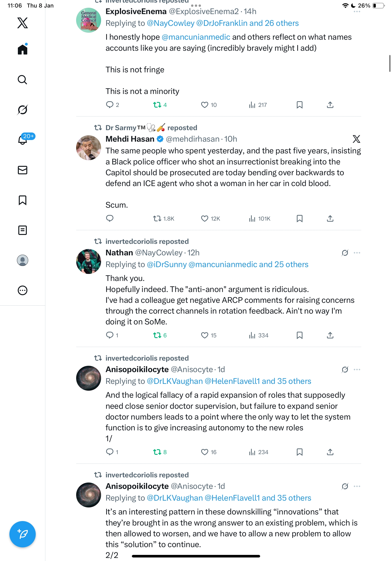The height and width of the screenshot is (561, 392).
Task: Open notifications bell with 20+ badge
Action: click(23, 140)
